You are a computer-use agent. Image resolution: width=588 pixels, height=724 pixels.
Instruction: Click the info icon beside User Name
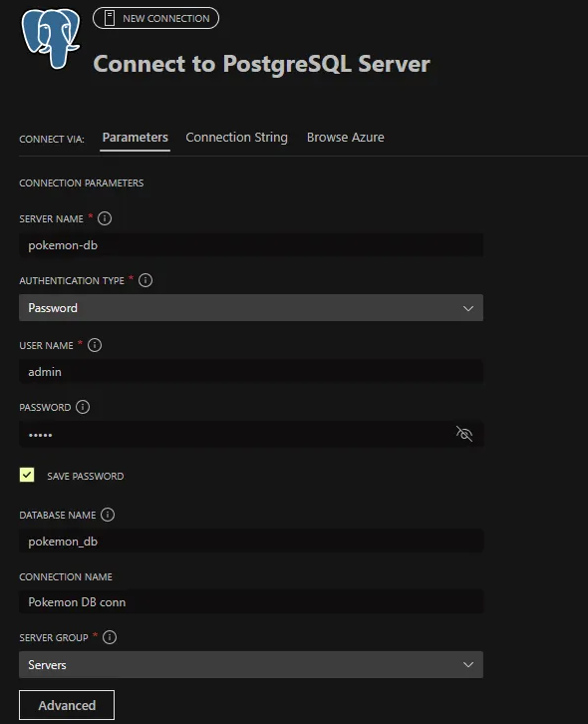click(x=95, y=345)
